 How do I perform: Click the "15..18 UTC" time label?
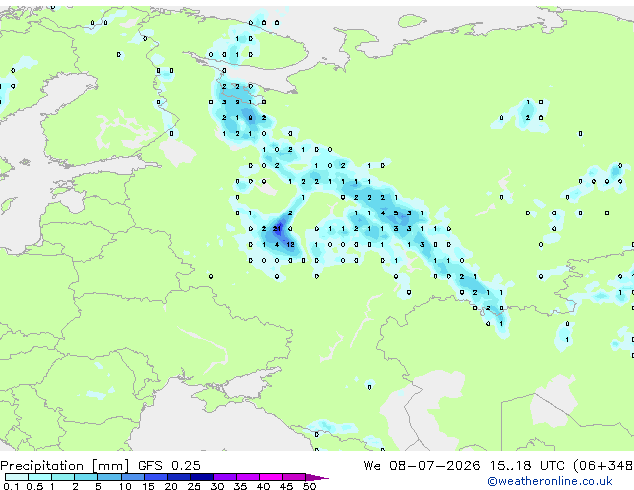click(x=527, y=465)
